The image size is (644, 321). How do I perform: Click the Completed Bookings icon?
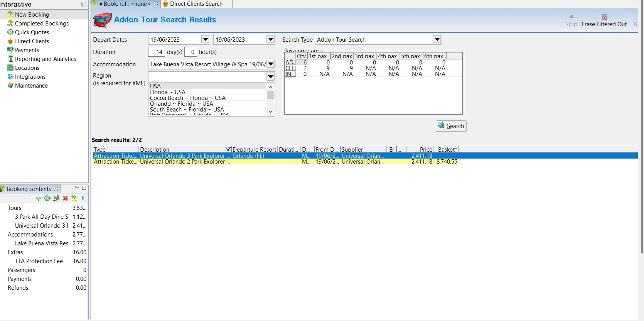pos(10,23)
